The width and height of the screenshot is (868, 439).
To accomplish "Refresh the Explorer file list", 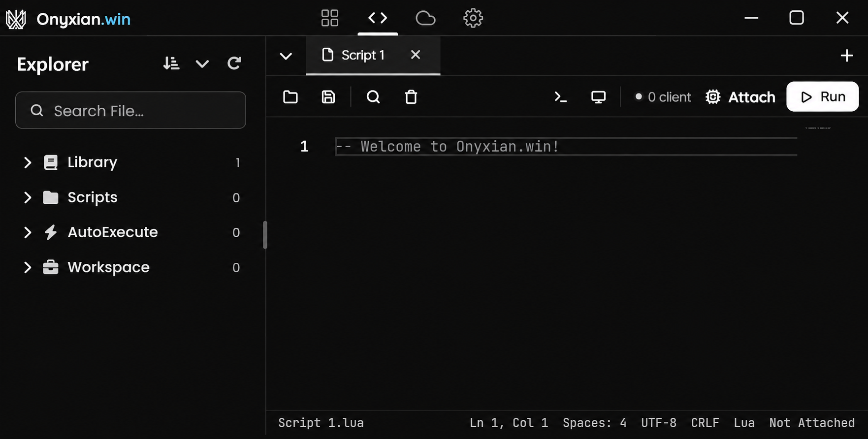I will tap(234, 63).
